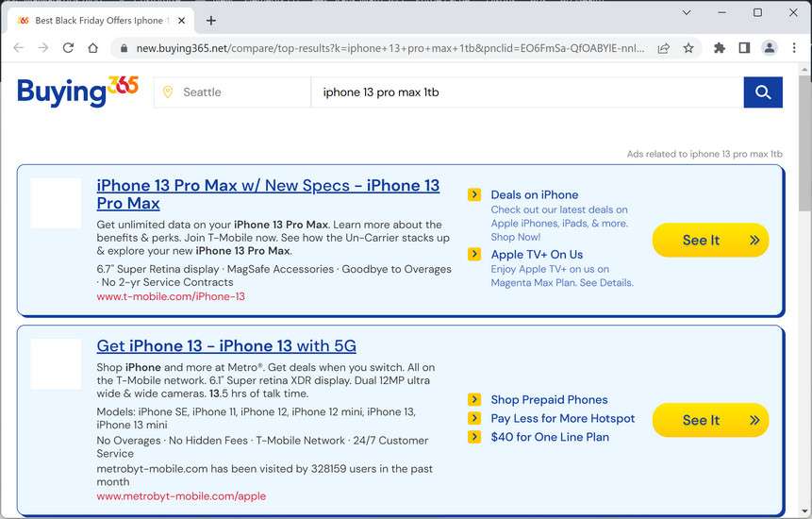The height and width of the screenshot is (519, 812).
Task: Open the Extensions puzzle icon
Action: [x=720, y=48]
